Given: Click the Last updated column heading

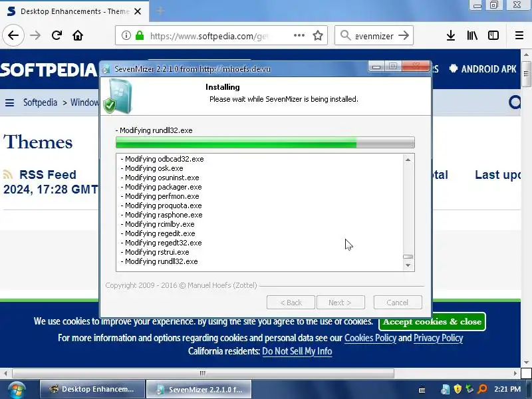Looking at the screenshot, I should (x=497, y=175).
